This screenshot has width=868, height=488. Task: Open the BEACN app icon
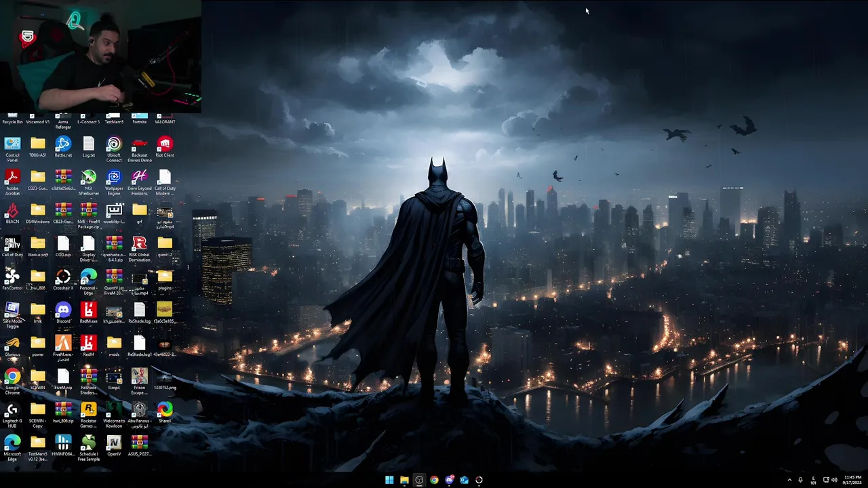[x=12, y=213]
